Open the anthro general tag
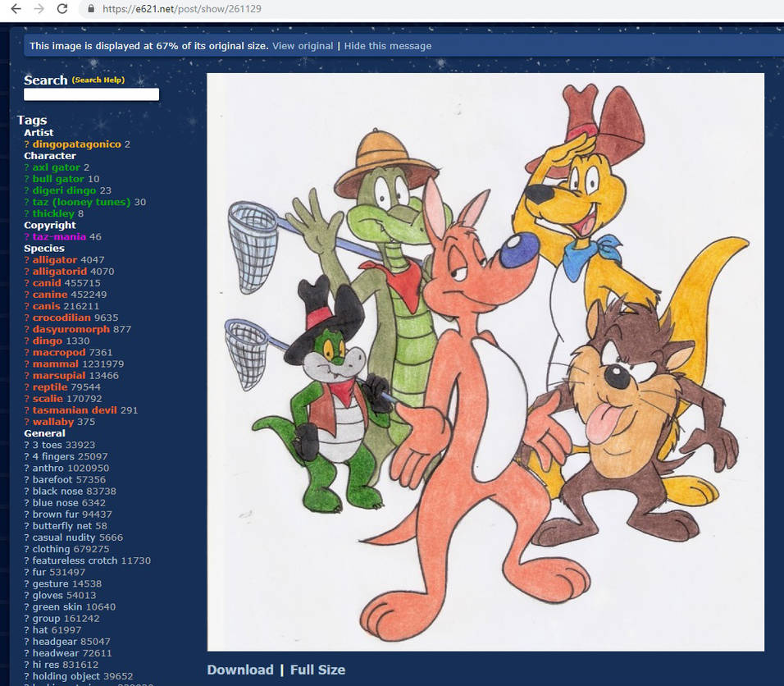 [x=48, y=468]
